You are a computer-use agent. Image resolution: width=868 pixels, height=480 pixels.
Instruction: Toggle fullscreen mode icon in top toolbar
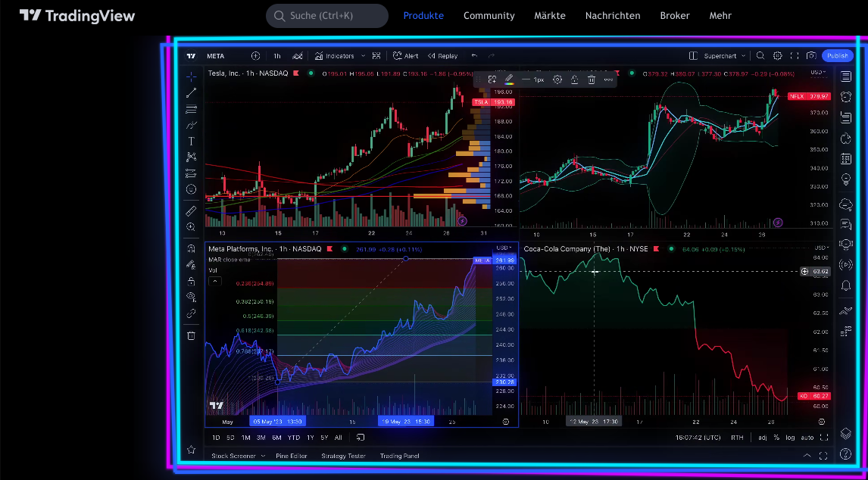point(795,56)
